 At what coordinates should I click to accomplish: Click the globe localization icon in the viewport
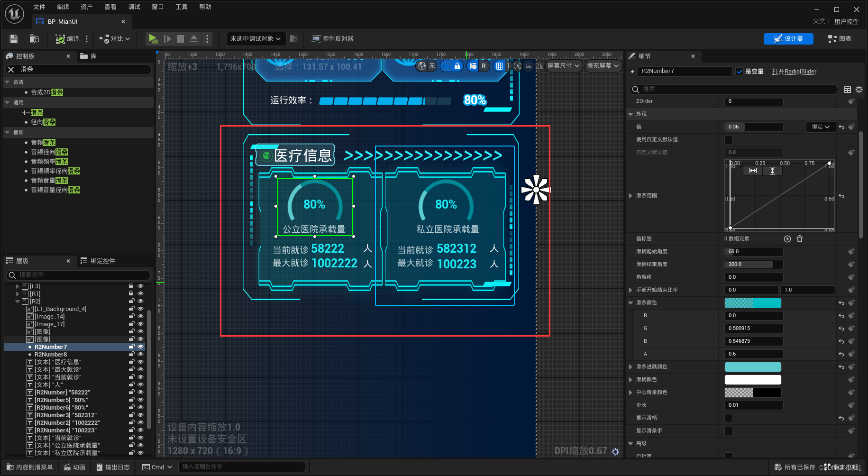pos(422,66)
